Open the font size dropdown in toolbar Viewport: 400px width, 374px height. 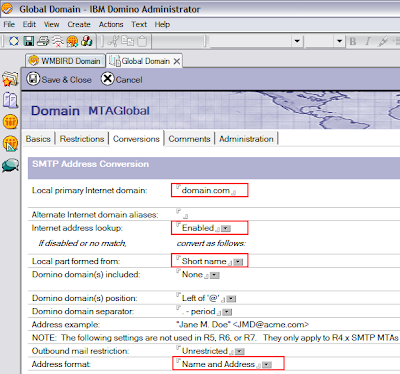(339, 41)
